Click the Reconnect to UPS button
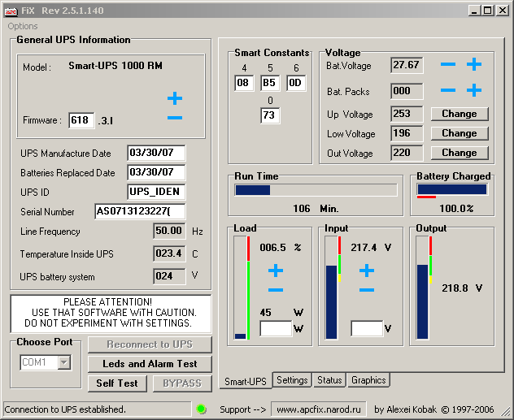Image resolution: width=514 pixels, height=420 pixels. [x=150, y=344]
